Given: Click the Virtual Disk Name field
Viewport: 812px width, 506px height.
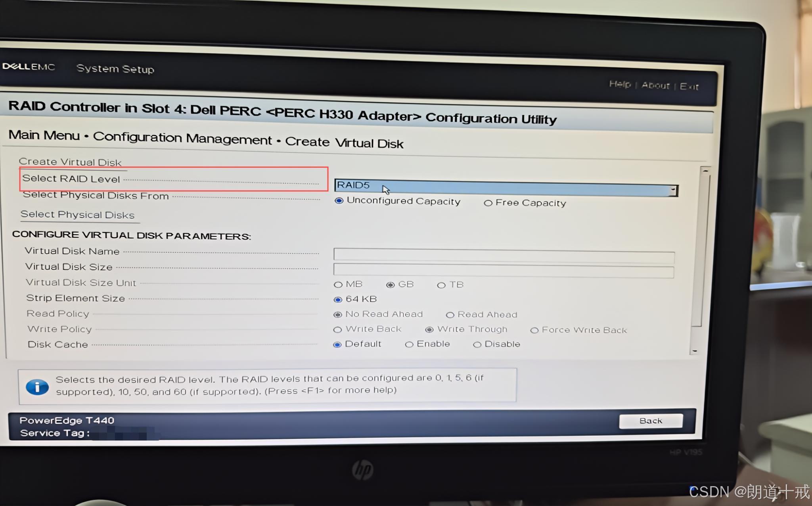Looking at the screenshot, I should coord(504,255).
